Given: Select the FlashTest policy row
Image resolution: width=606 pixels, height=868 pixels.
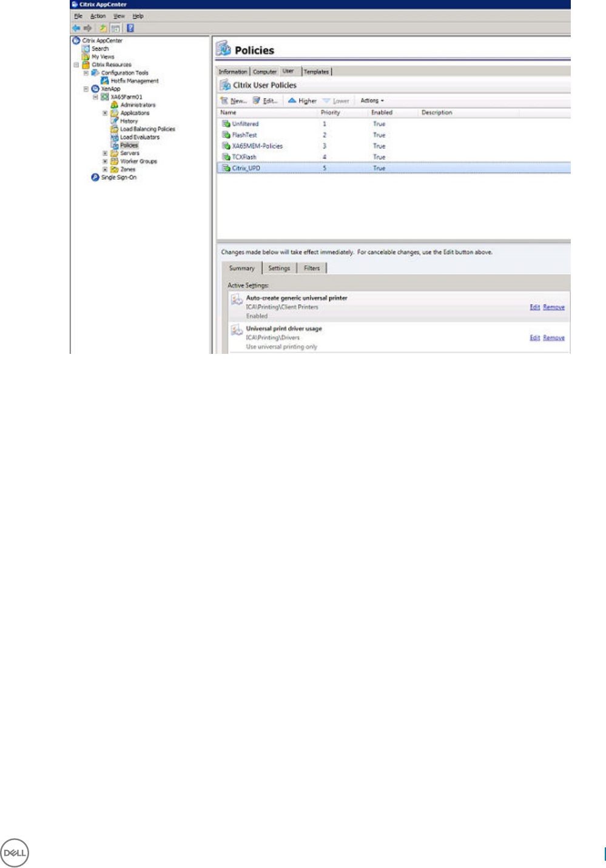Looking at the screenshot, I should [x=394, y=135].
